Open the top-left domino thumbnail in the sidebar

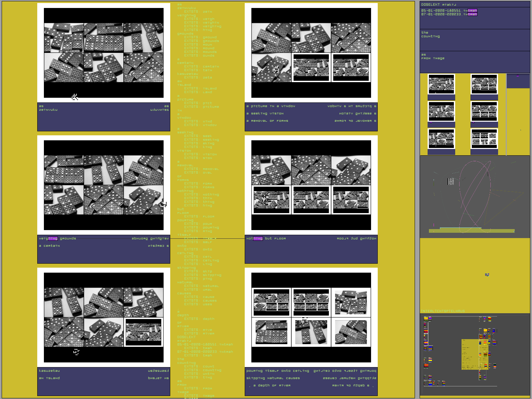click(441, 84)
